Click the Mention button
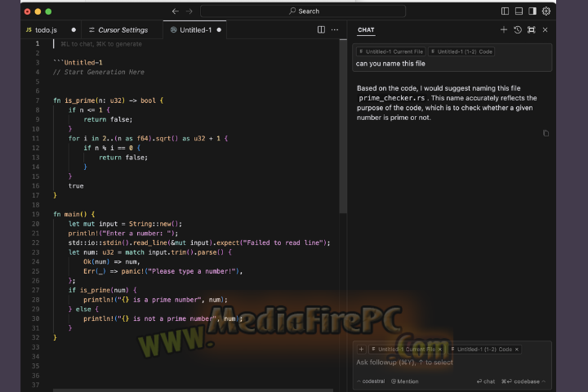 [404, 381]
